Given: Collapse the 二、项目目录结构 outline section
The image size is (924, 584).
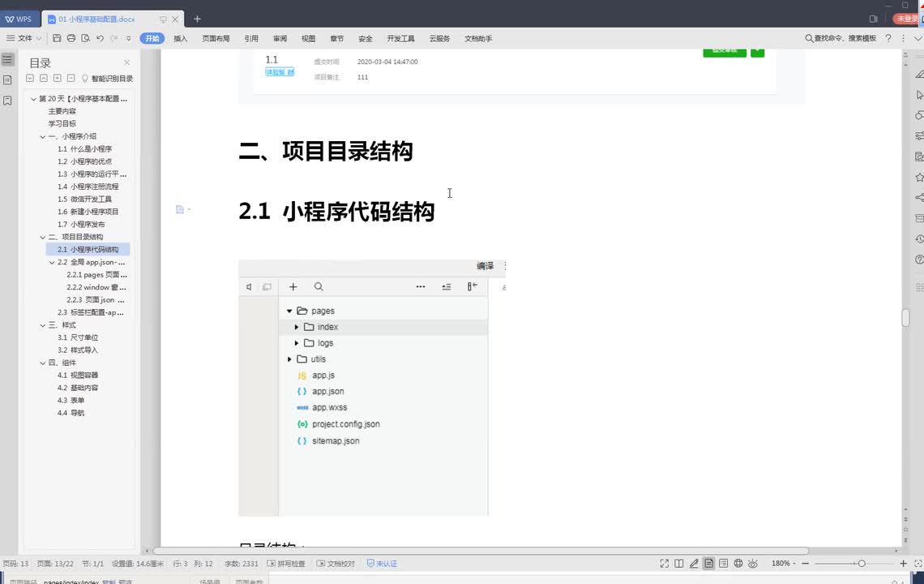Looking at the screenshot, I should 42,237.
